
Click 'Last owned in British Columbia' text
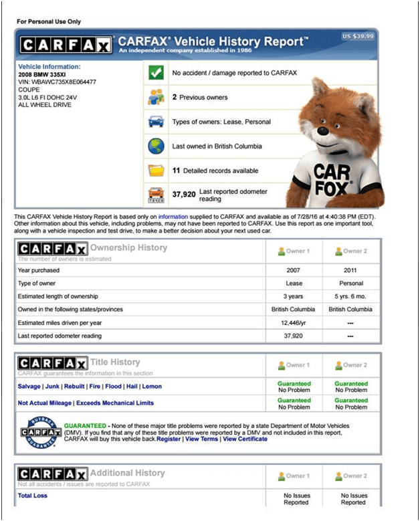coord(217,146)
